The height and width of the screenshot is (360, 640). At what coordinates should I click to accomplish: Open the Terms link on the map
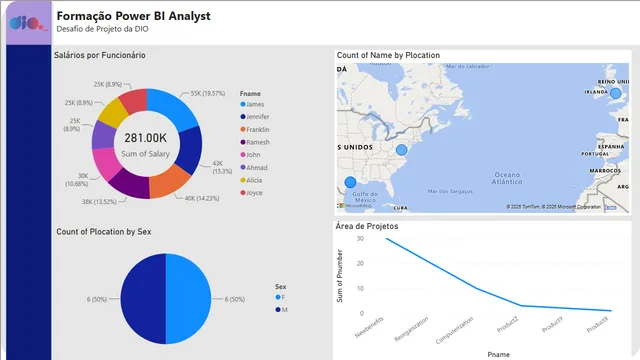(610, 207)
